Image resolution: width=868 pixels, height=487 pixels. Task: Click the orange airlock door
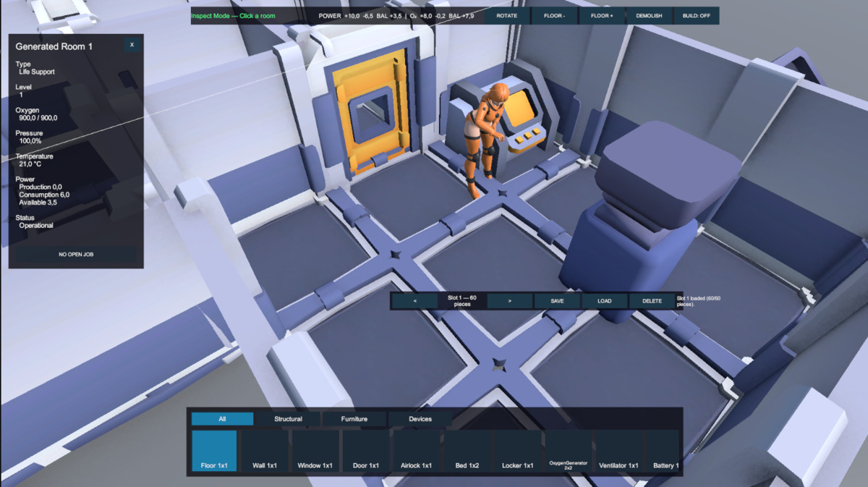coord(370,112)
